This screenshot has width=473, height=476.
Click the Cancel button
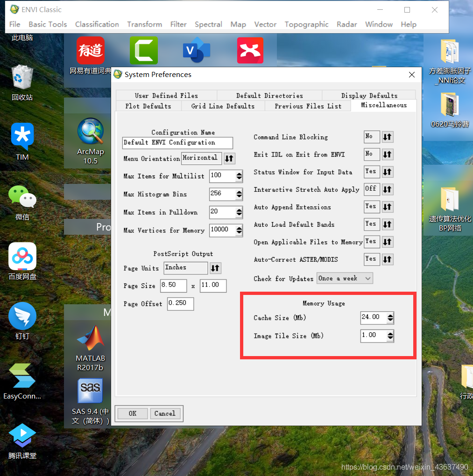pos(165,413)
